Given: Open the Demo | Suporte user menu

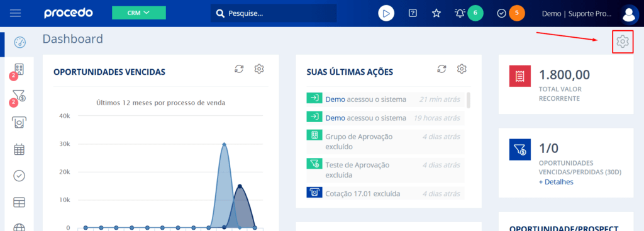Looking at the screenshot, I should tap(577, 14).
